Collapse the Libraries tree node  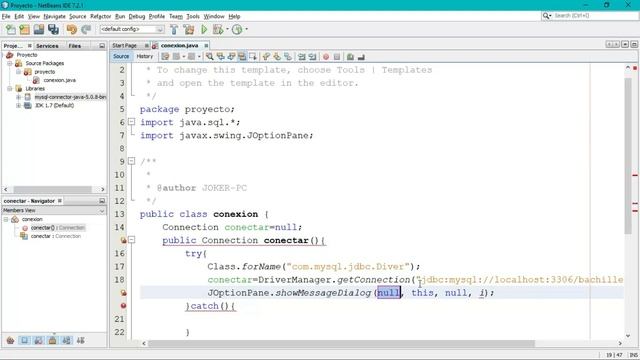point(10,89)
